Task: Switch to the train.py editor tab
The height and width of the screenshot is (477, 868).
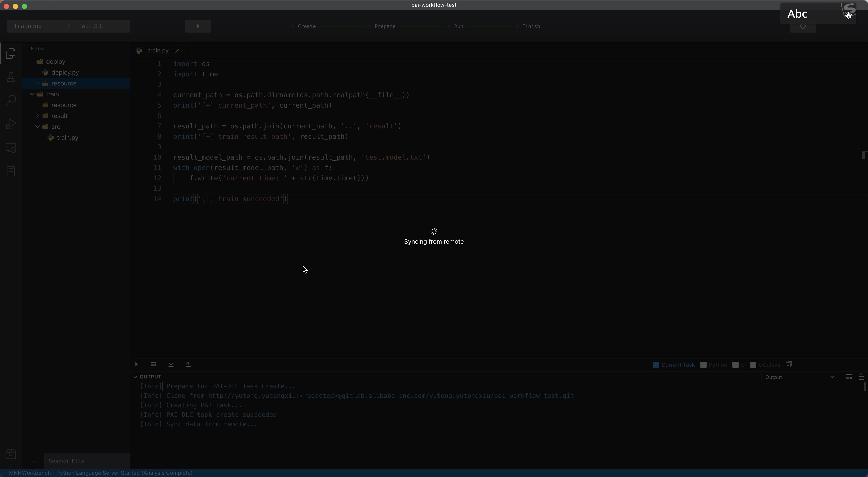Action: pyautogui.click(x=158, y=51)
